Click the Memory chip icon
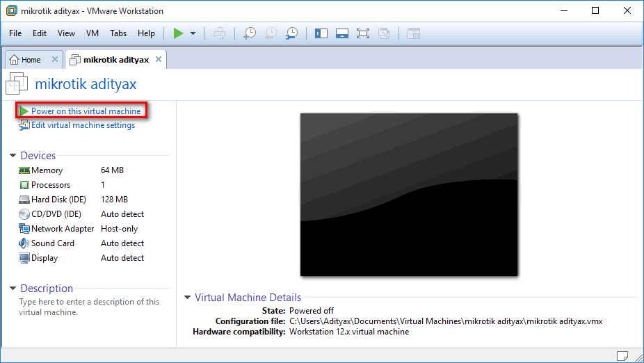 point(24,170)
